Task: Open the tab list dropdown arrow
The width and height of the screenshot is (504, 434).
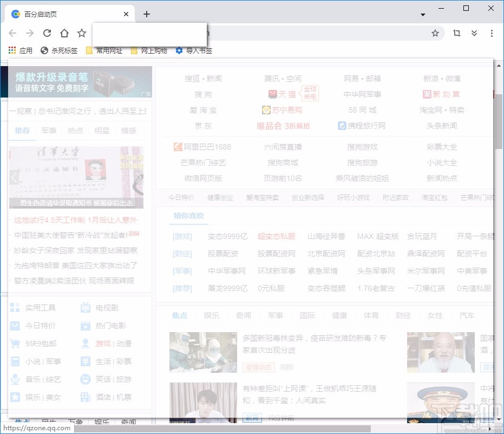Action: 423,15
